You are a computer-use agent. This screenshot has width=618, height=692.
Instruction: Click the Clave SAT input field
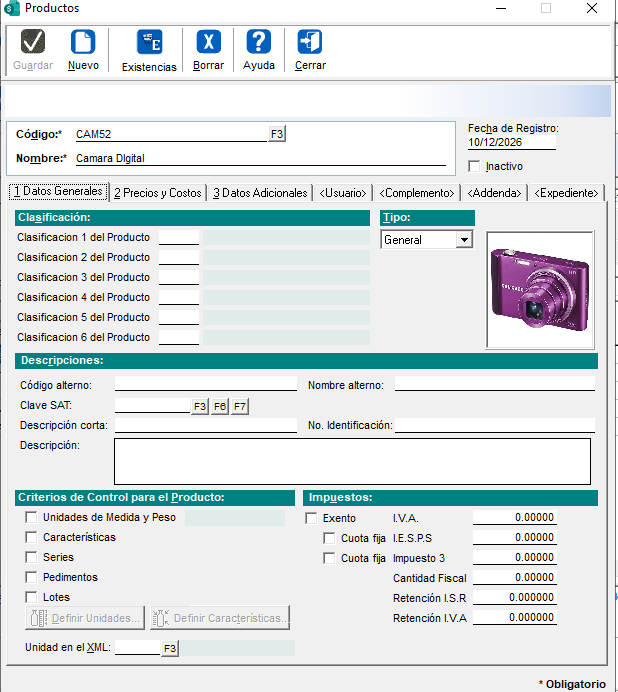coord(152,406)
